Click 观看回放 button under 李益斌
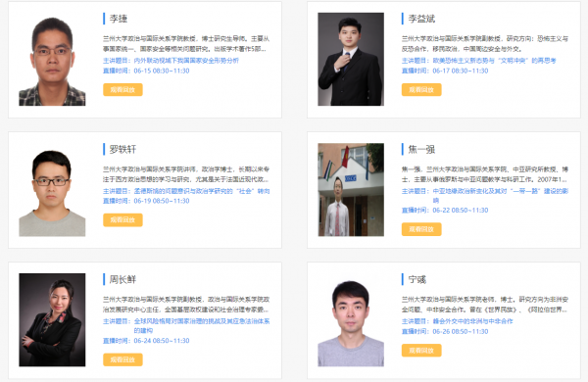 421,89
